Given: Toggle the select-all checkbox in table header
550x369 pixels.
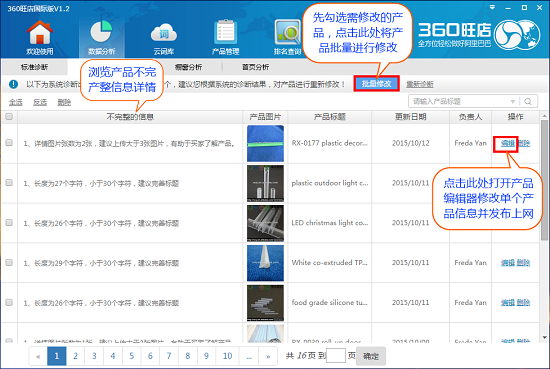Looking at the screenshot, I should click(9, 116).
